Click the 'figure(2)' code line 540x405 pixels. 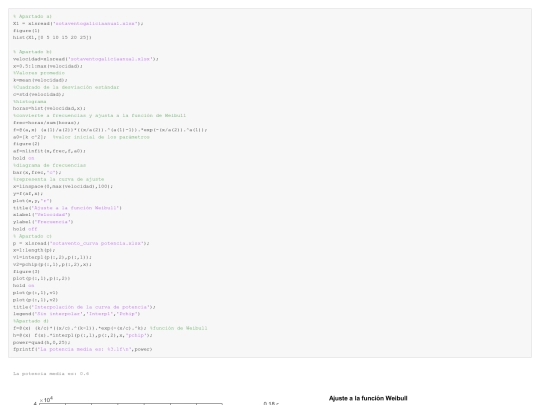(x=26, y=144)
